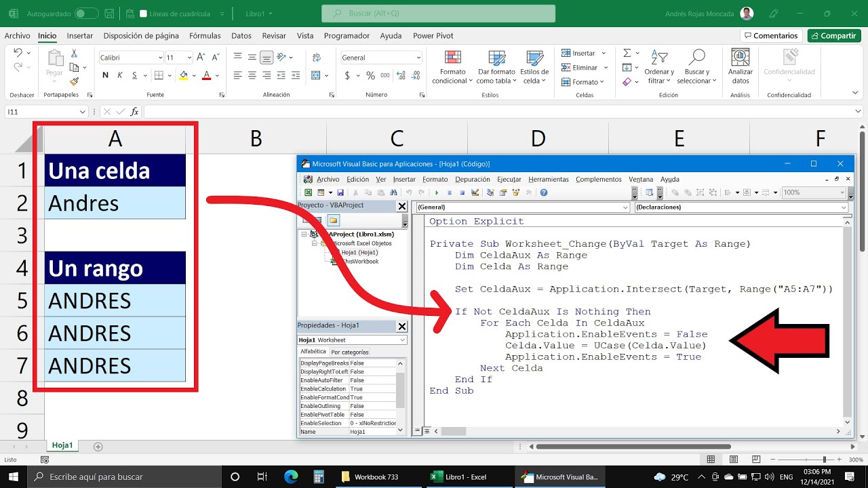Image resolution: width=868 pixels, height=488 pixels.
Task: Toggle italic K formatting
Action: (120, 75)
